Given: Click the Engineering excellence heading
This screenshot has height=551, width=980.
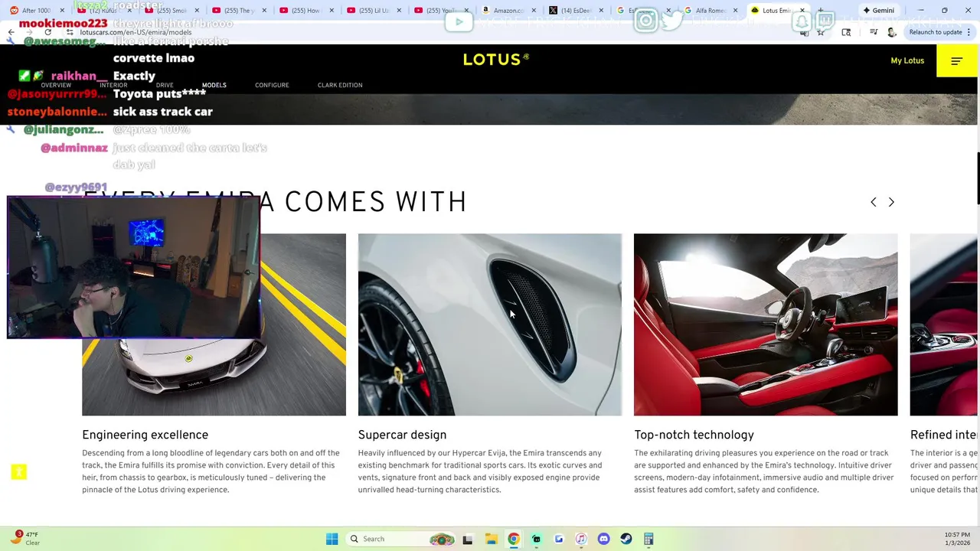Looking at the screenshot, I should pos(145,435).
